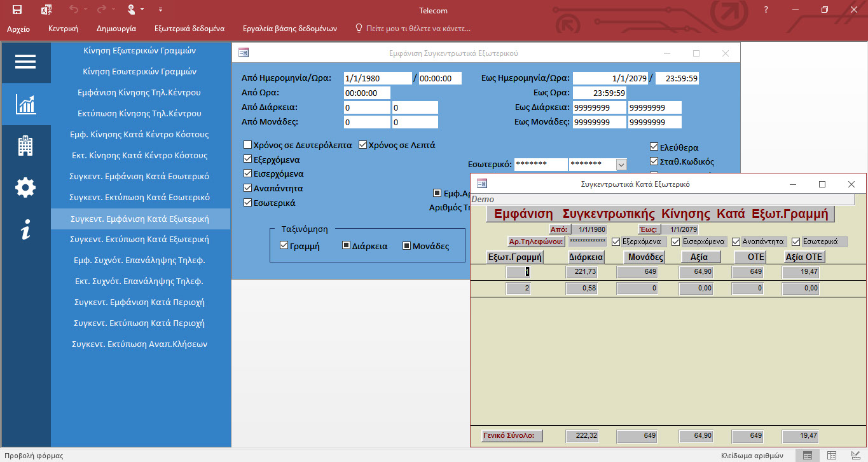868x462 pixels.
Task: Click the hamburger menu icon in sidebar
Action: click(25, 62)
